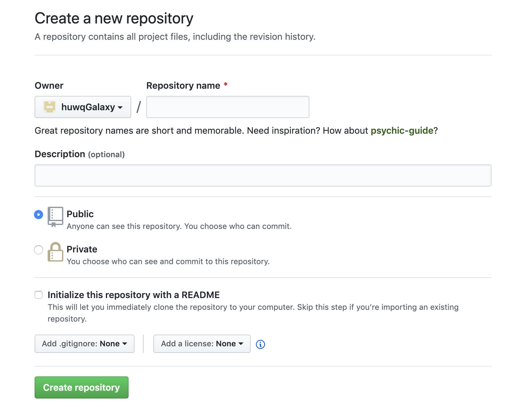532x407 pixels.
Task: Click the license dropdown caret arrow
Action: coord(241,344)
